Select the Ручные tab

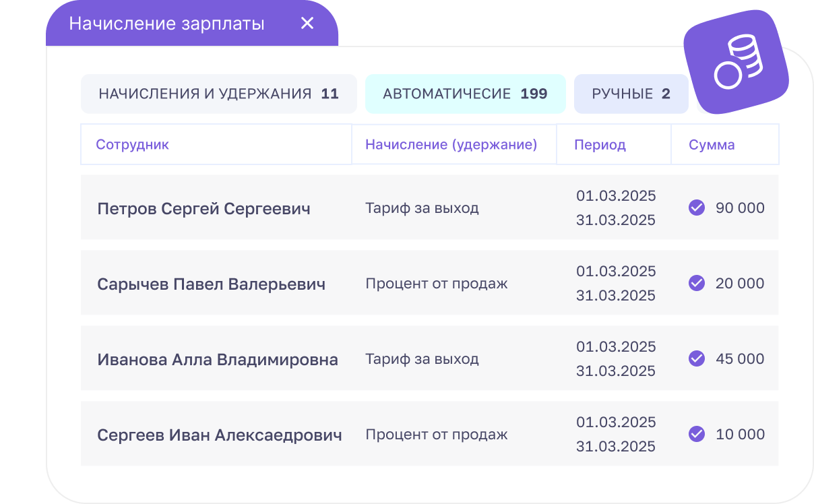click(x=631, y=94)
